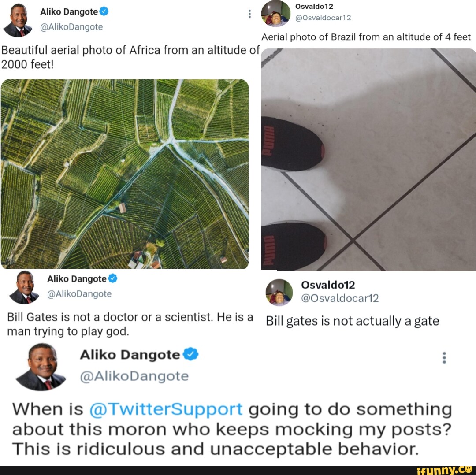Click Osvaldo12's avatar beside the gate reply

279,292
